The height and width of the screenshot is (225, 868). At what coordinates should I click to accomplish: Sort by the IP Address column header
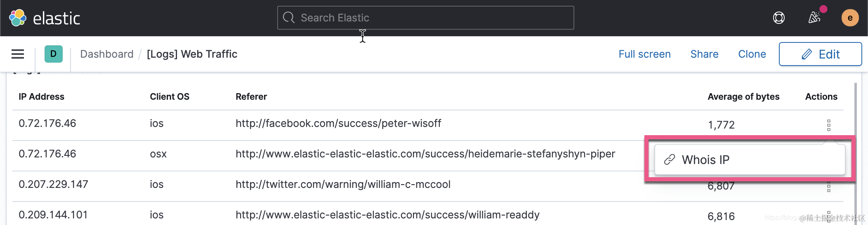pyautogui.click(x=42, y=96)
